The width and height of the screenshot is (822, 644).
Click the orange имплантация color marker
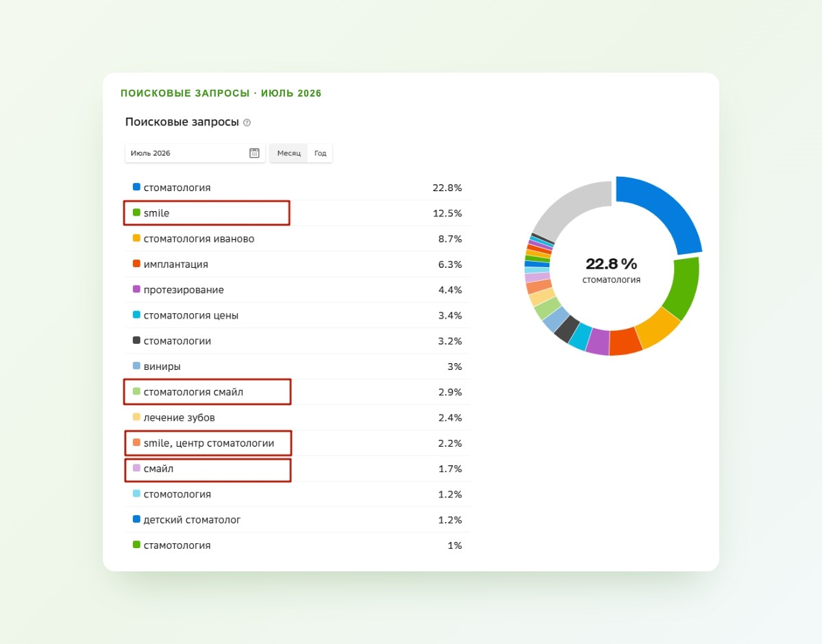coord(136,264)
